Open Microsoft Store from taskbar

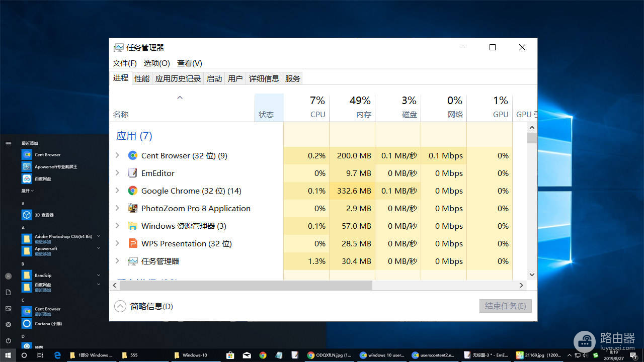pyautogui.click(x=230, y=355)
